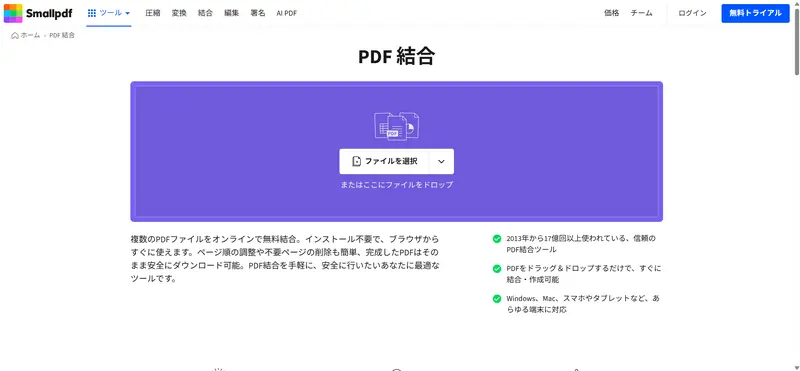Click the Smallpdf colorful logo icon
This screenshot has height=371, width=800.
pyautogui.click(x=13, y=13)
